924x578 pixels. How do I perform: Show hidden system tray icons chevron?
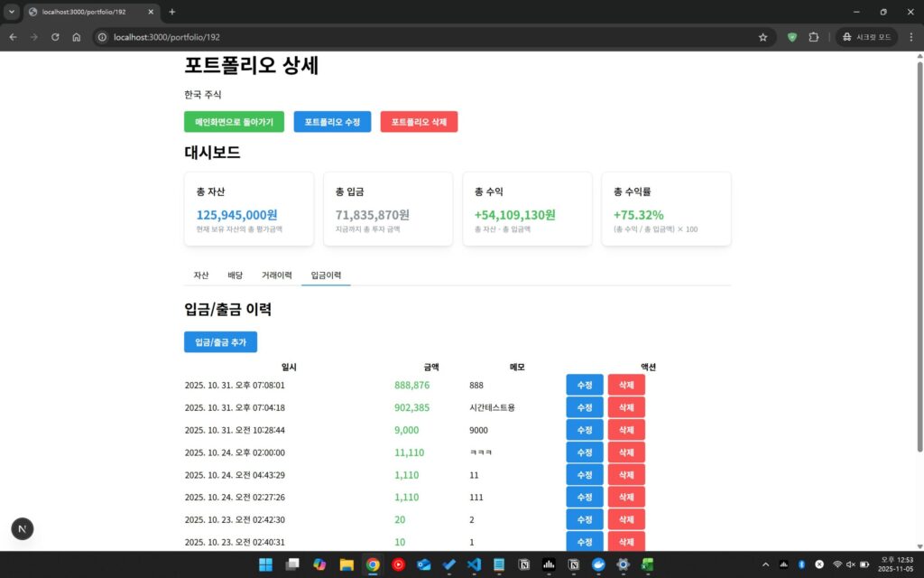point(766,564)
